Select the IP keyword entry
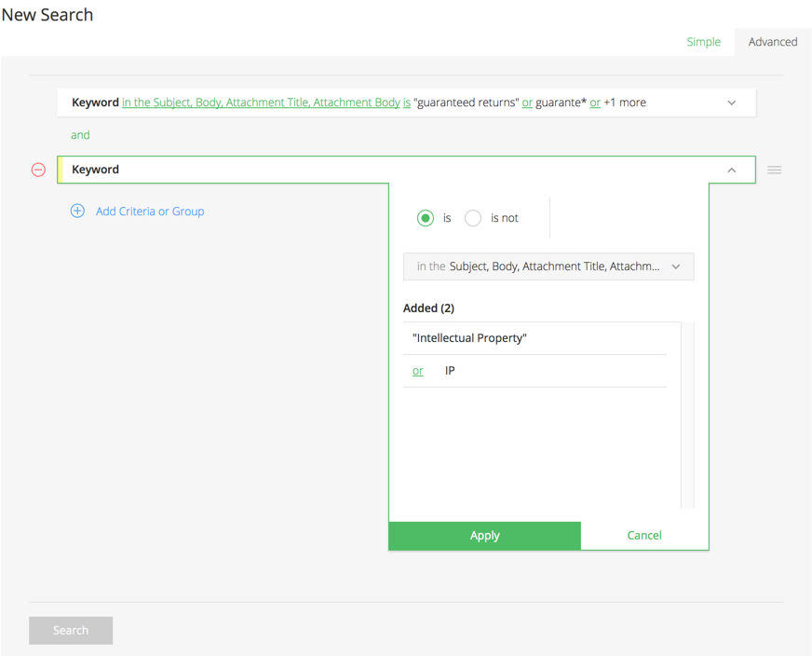 point(535,371)
